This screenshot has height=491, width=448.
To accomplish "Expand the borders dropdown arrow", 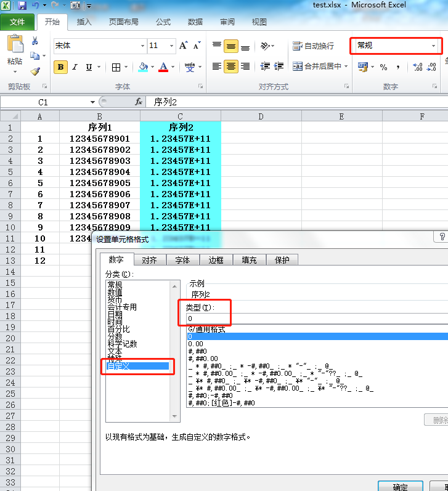I will (126, 67).
